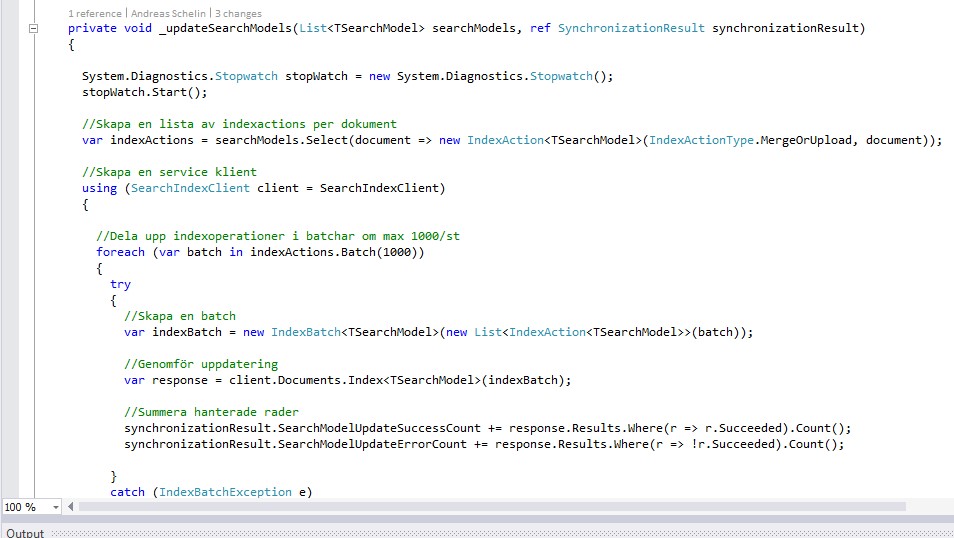Click comment //Dela upp indexoperationer i batchar
Image resolution: width=954 pixels, height=538 pixels.
(x=277, y=236)
